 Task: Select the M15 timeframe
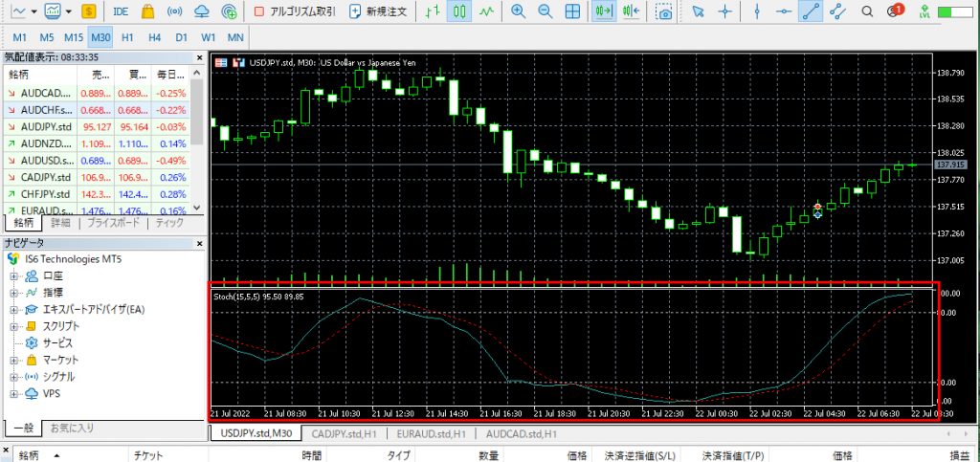pyautogui.click(x=74, y=37)
